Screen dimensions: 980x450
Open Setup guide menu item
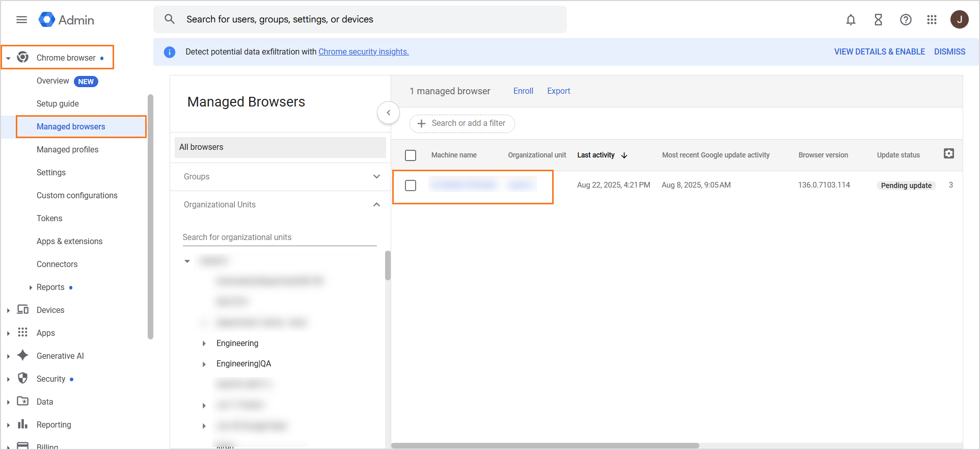(x=58, y=103)
